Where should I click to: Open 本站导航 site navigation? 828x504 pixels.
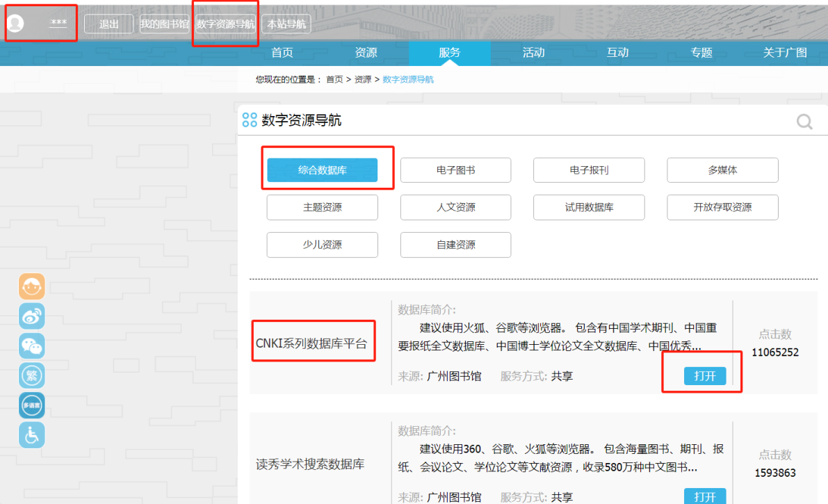[286, 24]
